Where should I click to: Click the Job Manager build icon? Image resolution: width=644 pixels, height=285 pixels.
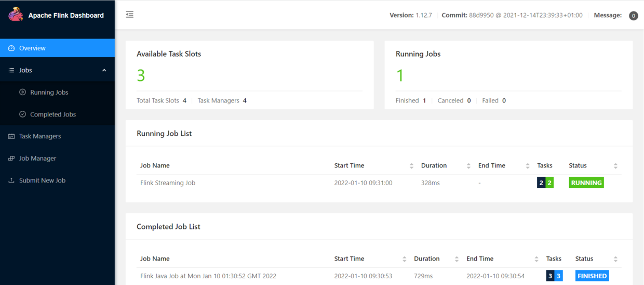pyautogui.click(x=11, y=158)
